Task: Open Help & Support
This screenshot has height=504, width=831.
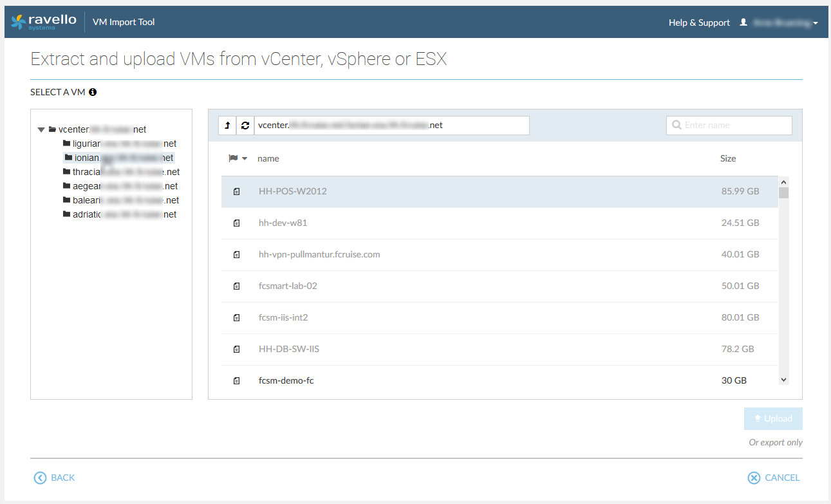Action: click(x=699, y=23)
